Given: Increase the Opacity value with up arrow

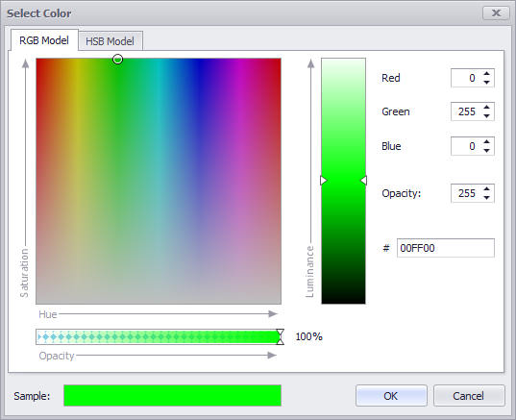Looking at the screenshot, I should point(487,188).
